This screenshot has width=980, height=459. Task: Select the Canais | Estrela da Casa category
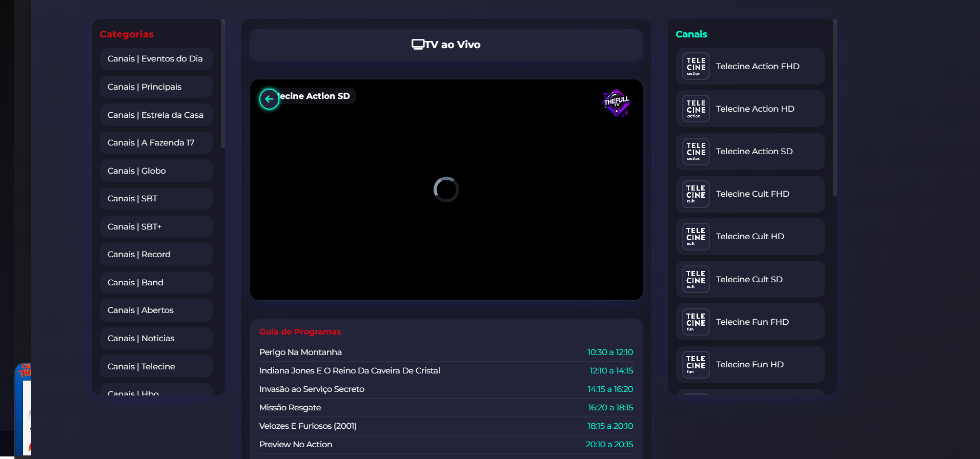pos(156,115)
